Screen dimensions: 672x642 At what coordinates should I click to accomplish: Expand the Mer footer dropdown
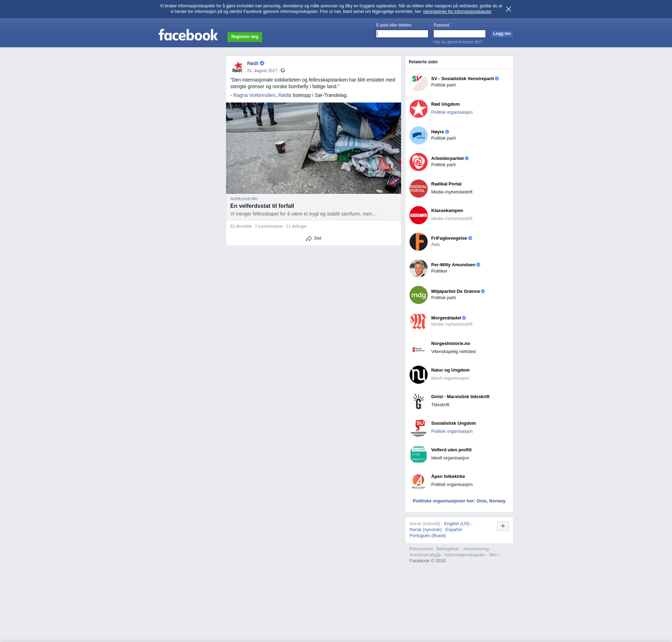[494, 555]
